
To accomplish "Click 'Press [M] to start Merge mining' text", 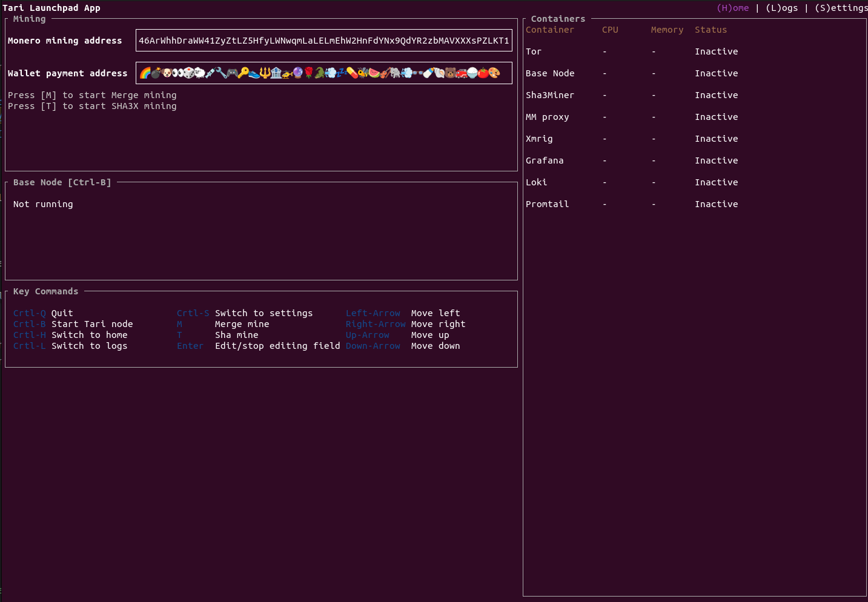I will [x=92, y=95].
